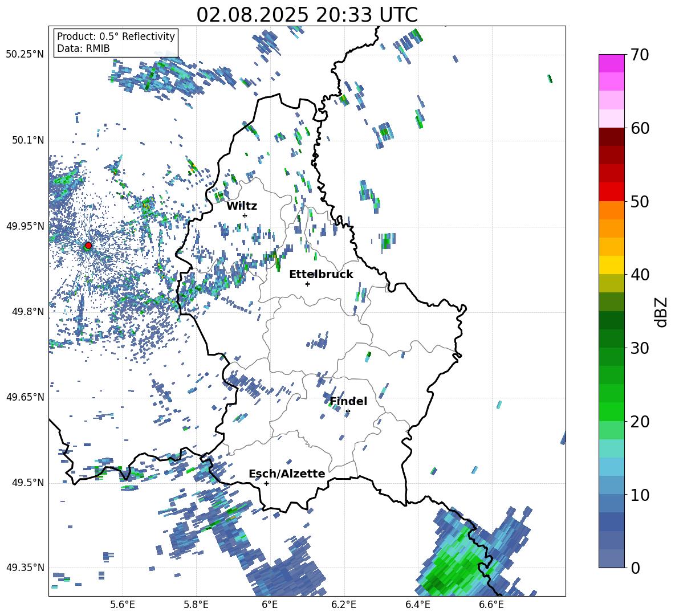The height and width of the screenshot is (616, 675).
Task: Click the colorbar tick label 40
Action: (639, 275)
